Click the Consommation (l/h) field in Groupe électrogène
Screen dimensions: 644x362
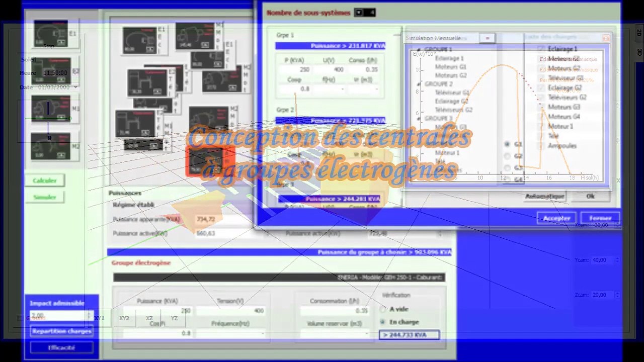pos(334,311)
